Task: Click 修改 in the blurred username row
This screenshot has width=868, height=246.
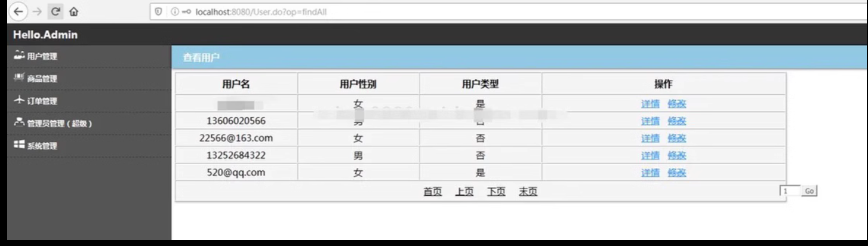Action: pos(677,104)
